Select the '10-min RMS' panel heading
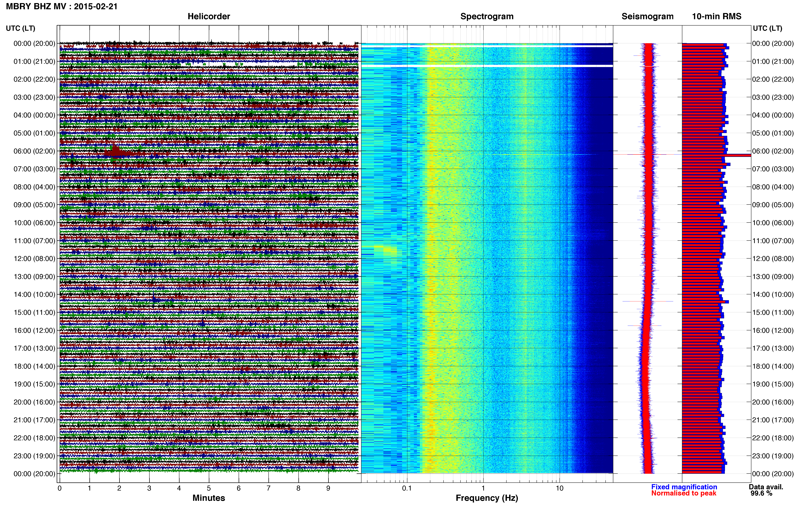The height and width of the screenshot is (508, 812). [717, 16]
